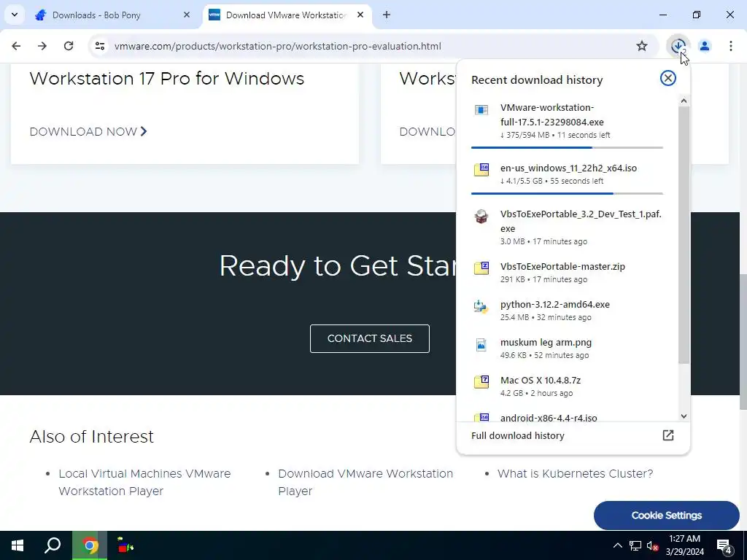Click the download list scrollbar thumb
The image size is (747, 560).
(684, 235)
